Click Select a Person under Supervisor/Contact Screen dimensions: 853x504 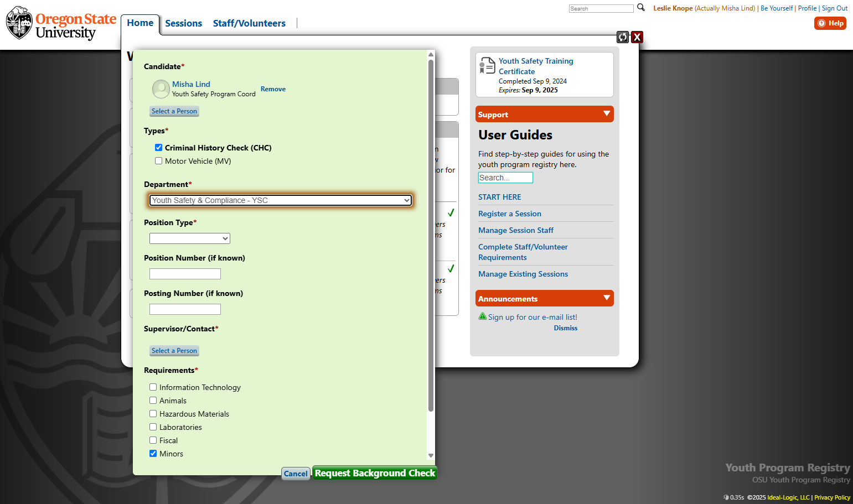pos(174,351)
